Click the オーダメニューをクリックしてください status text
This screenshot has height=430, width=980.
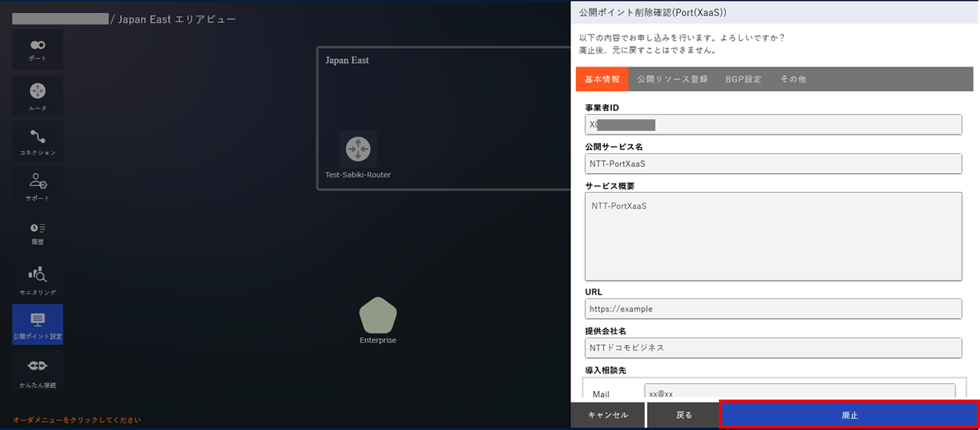[77, 420]
